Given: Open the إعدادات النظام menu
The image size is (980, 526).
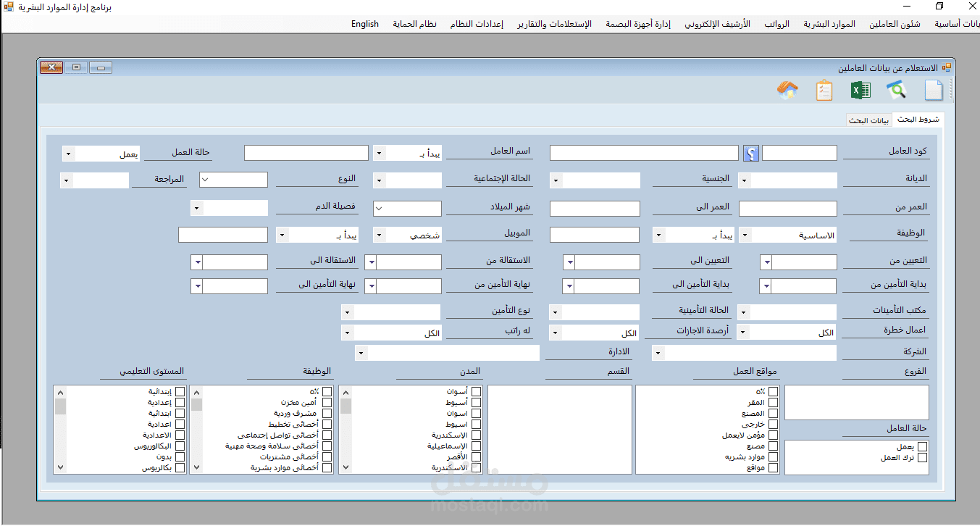Looking at the screenshot, I should [x=477, y=24].
